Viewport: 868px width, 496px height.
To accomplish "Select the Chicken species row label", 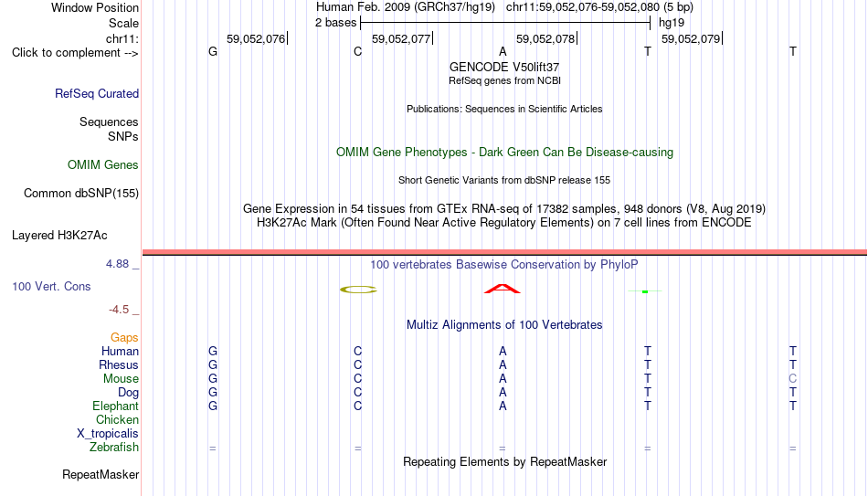I will pyautogui.click(x=117, y=419).
